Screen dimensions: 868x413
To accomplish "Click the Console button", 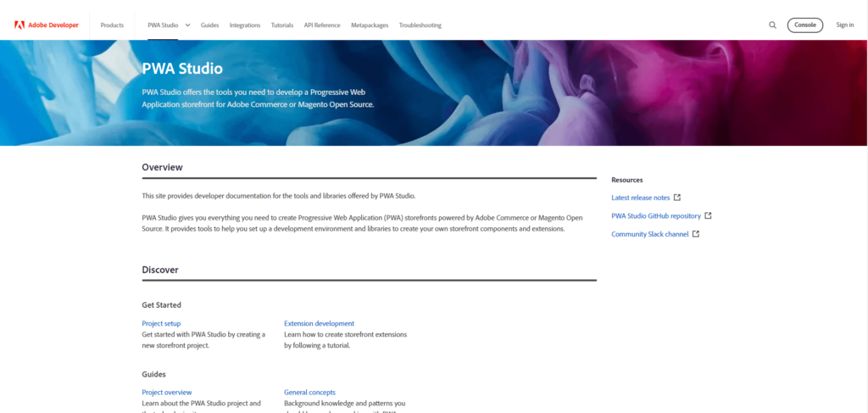I will coord(805,25).
